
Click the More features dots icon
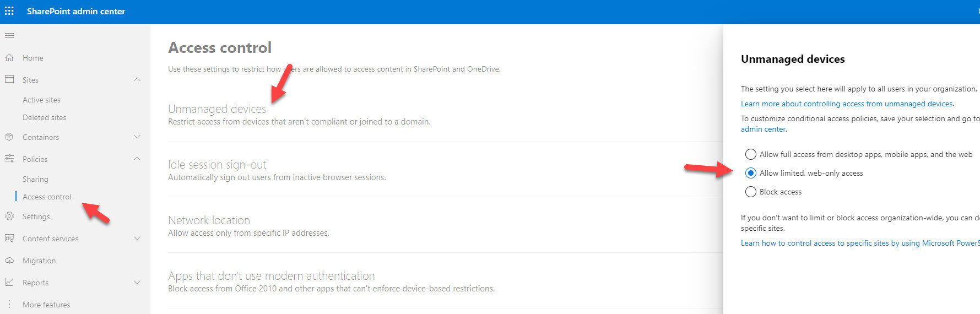tap(9, 304)
